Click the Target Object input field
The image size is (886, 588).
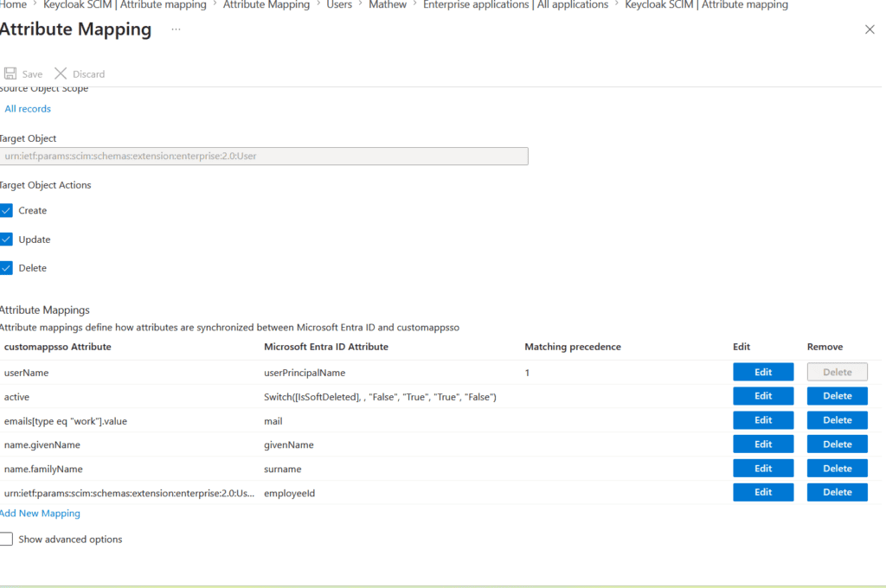pos(264,156)
